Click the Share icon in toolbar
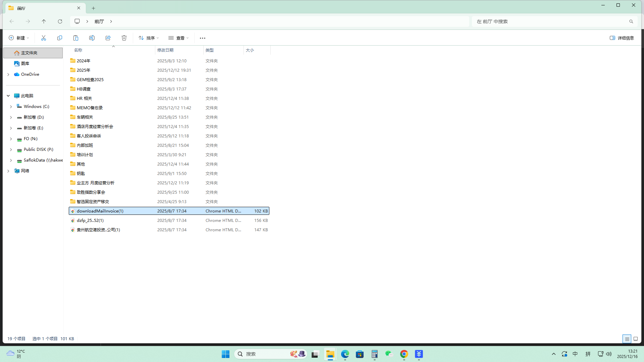The height and width of the screenshot is (362, 644). (108, 38)
